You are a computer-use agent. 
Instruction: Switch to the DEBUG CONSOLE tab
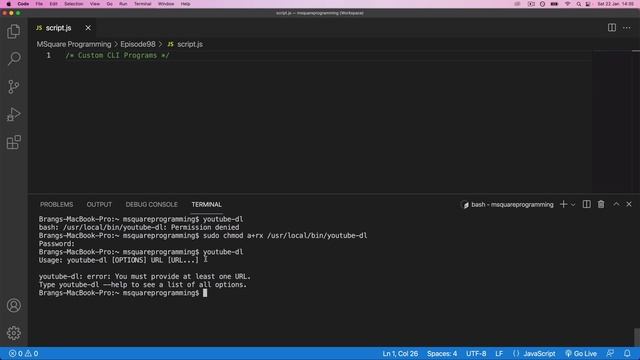tap(151, 204)
